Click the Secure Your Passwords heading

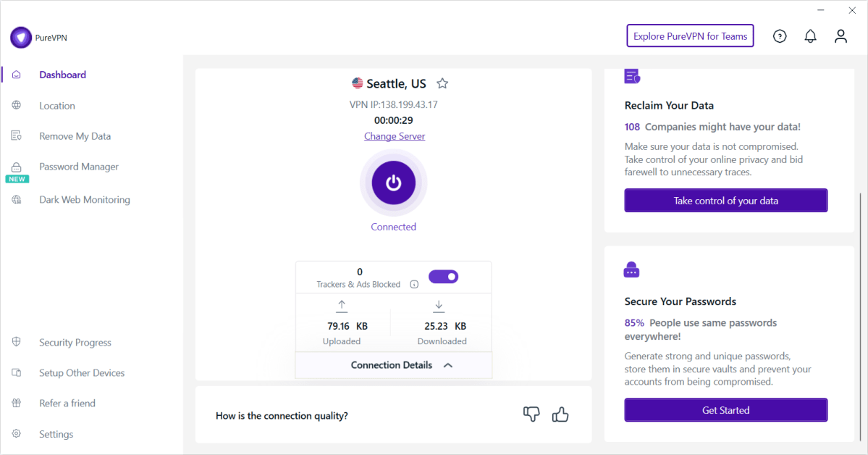pyautogui.click(x=681, y=301)
